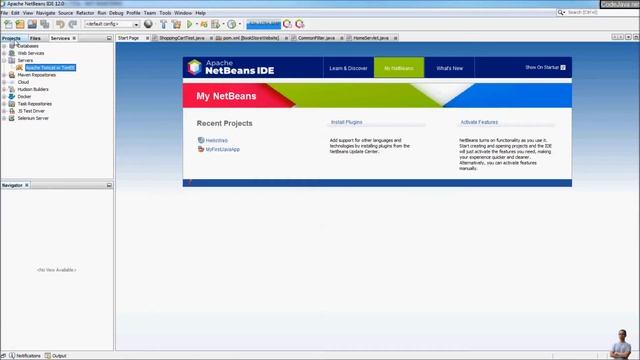
Task: Click the Profile Project clock icon
Action: (231, 24)
